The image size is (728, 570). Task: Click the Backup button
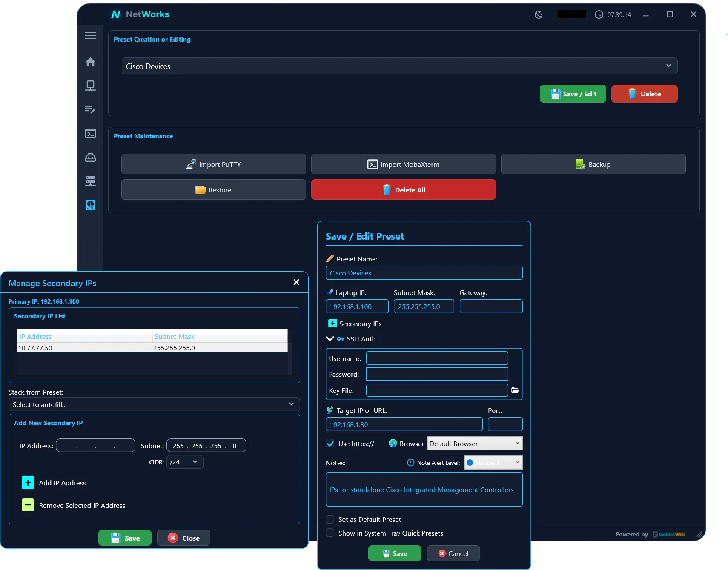click(x=593, y=164)
